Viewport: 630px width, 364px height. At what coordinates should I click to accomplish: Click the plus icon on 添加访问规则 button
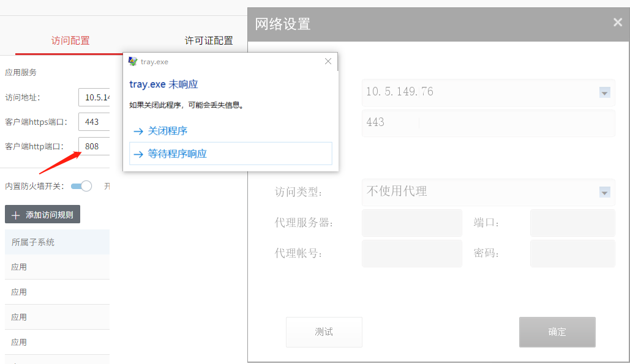click(16, 214)
